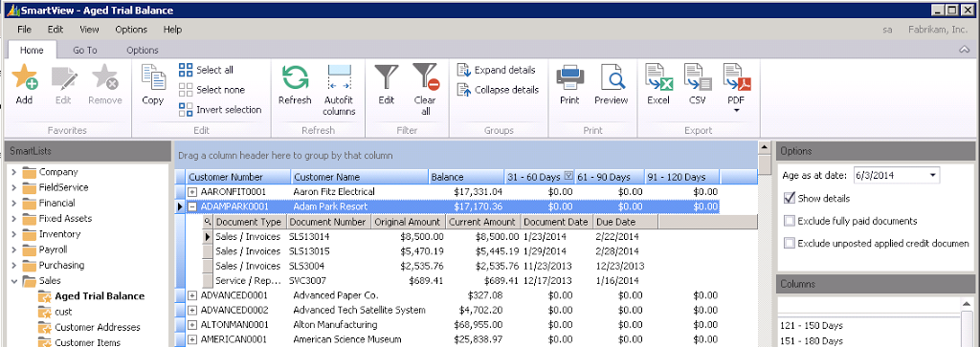Choose Select all in Edit group
This screenshot has width=980, height=347.
click(206, 70)
